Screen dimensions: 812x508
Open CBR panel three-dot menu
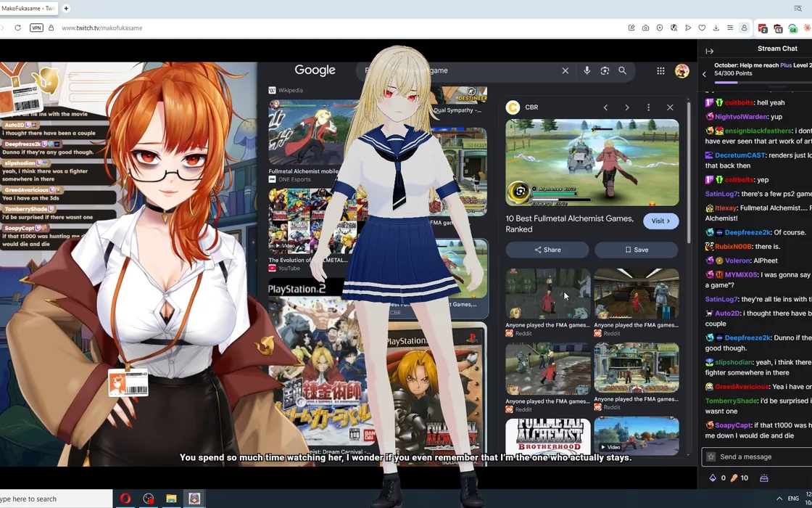point(648,107)
